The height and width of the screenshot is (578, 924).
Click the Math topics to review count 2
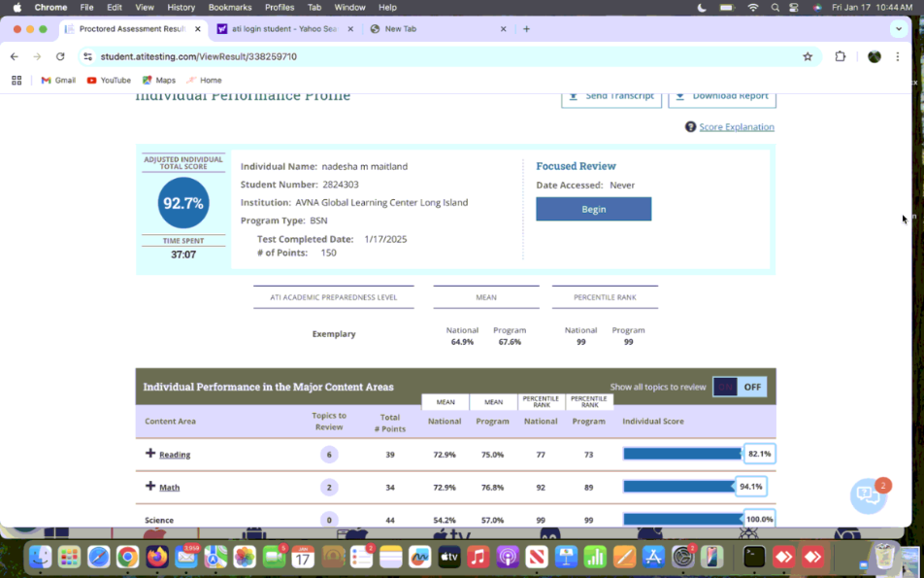329,488
